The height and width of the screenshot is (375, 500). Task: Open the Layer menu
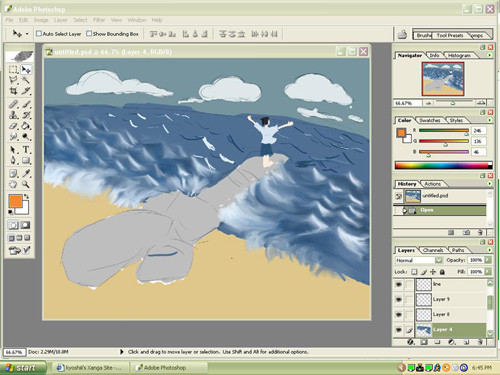(x=61, y=20)
